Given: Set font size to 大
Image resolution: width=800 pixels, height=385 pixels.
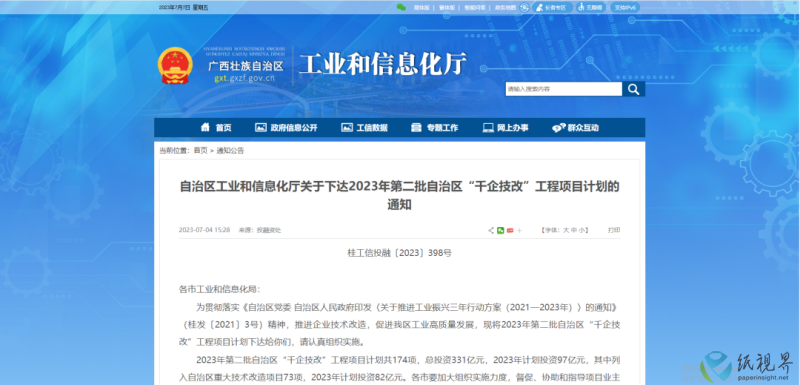Looking at the screenshot, I should 566,230.
